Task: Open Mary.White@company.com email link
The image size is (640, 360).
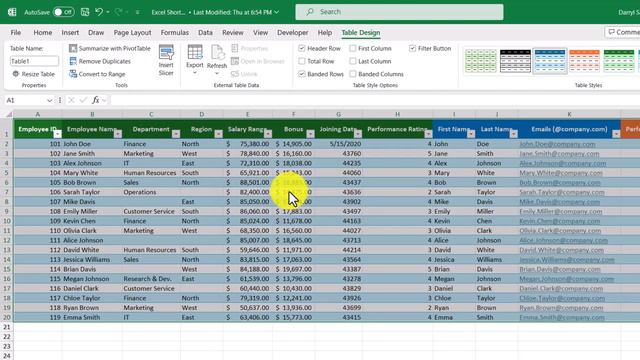Action: tap(561, 173)
